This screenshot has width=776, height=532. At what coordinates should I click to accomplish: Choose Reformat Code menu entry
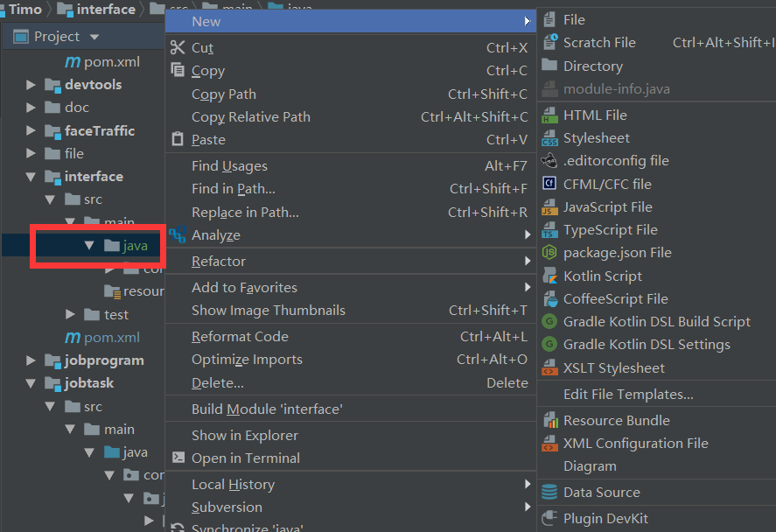351,337
